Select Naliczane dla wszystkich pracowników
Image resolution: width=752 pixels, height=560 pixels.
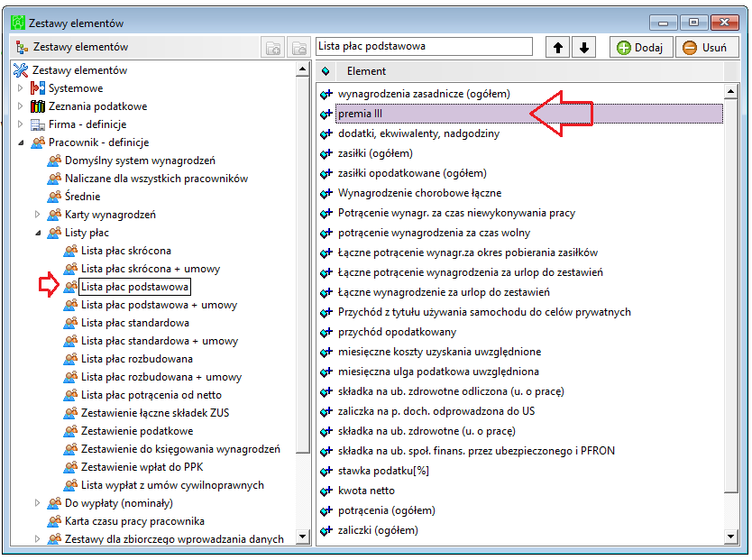[156, 179]
